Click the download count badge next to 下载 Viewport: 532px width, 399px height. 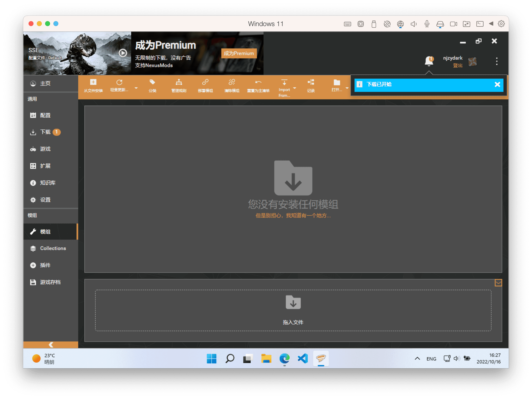(x=56, y=132)
